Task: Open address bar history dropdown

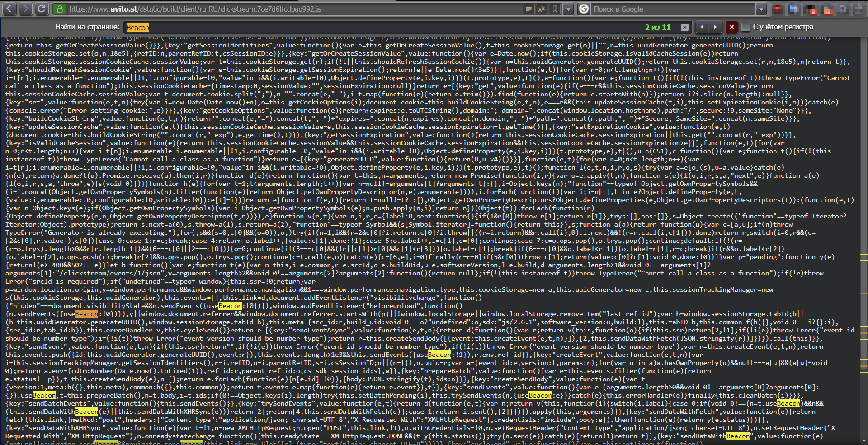Action: [568, 9]
